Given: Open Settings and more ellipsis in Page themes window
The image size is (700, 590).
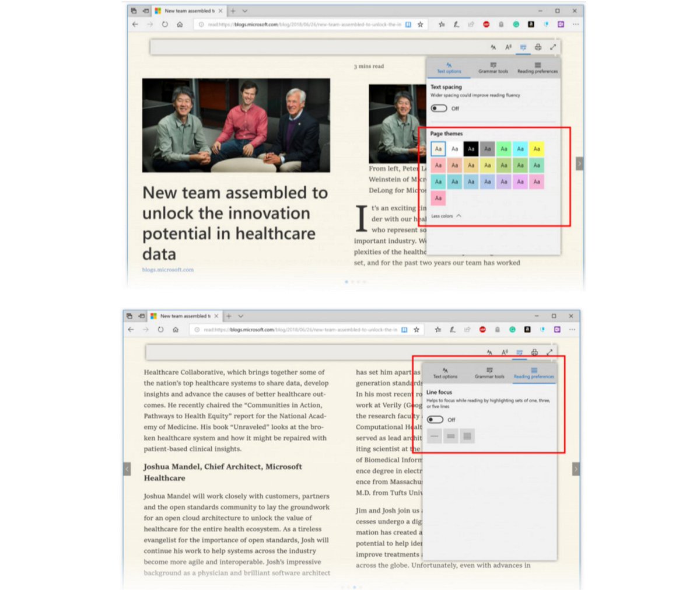Looking at the screenshot, I should tap(576, 25).
